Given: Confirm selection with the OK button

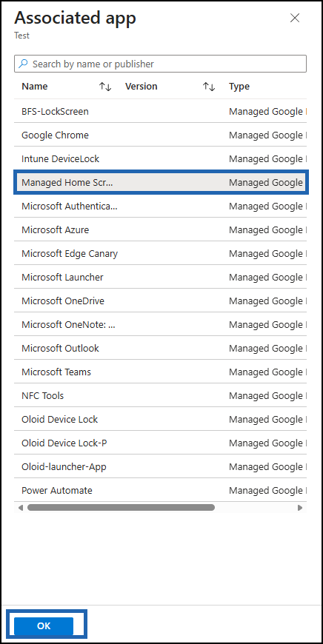Looking at the screenshot, I should click(44, 626).
